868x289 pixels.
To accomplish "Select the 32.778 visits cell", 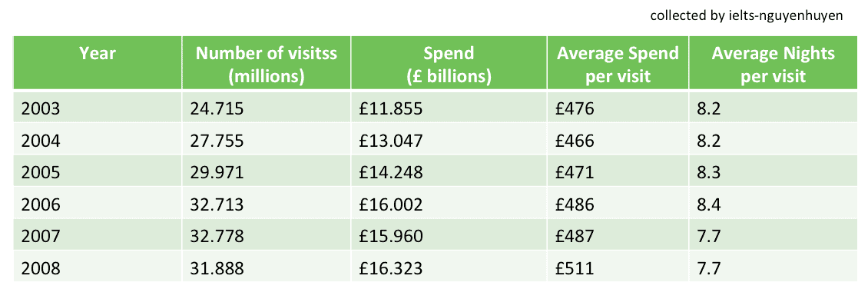I will [267, 237].
